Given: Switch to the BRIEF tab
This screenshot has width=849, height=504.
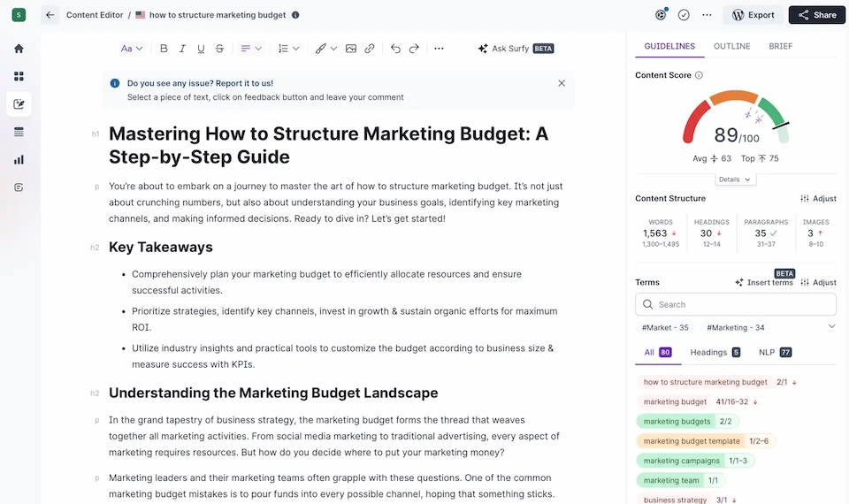Looking at the screenshot, I should click(x=780, y=47).
